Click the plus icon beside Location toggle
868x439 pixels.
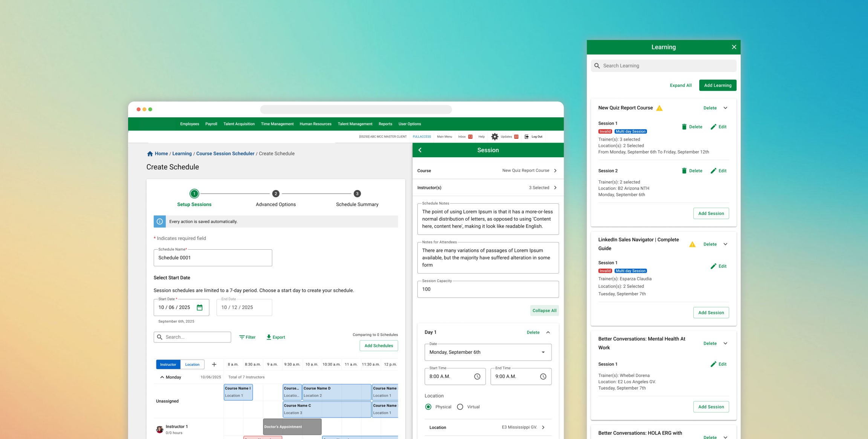coord(214,364)
